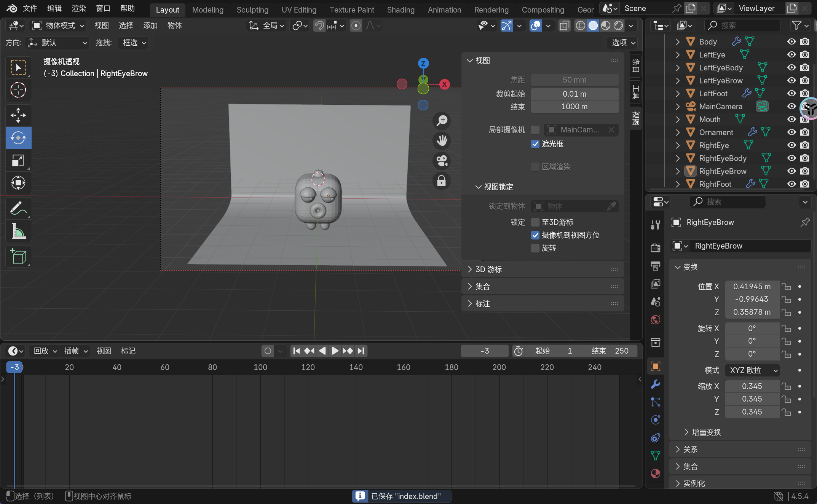The width and height of the screenshot is (817, 504).
Task: Expand the 3D 游标 panel
Action: (489, 270)
